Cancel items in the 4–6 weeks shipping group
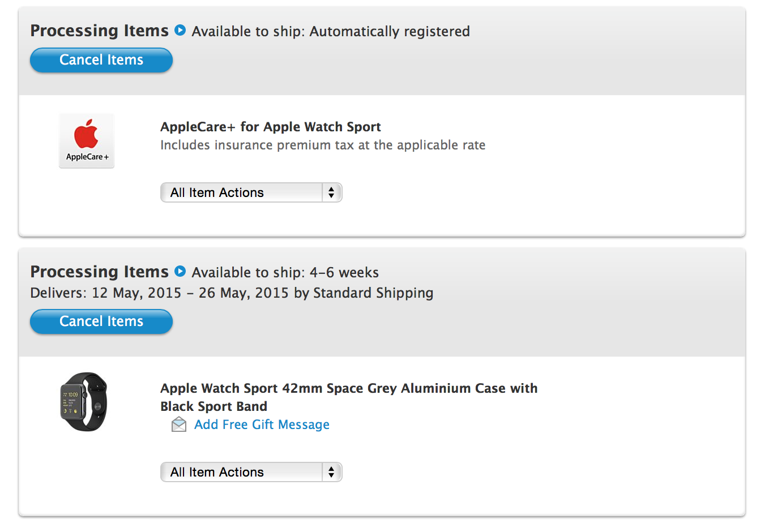This screenshot has width=760, height=532. pos(101,321)
